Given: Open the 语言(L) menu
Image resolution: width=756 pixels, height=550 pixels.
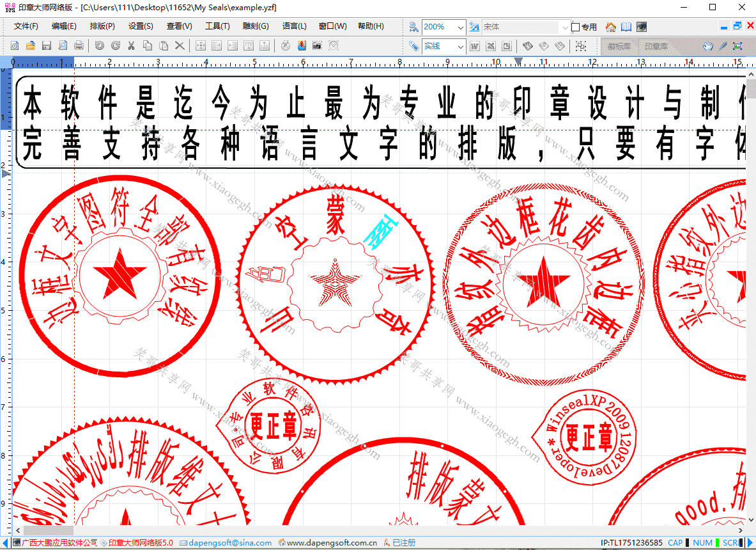Looking at the screenshot, I should [295, 26].
